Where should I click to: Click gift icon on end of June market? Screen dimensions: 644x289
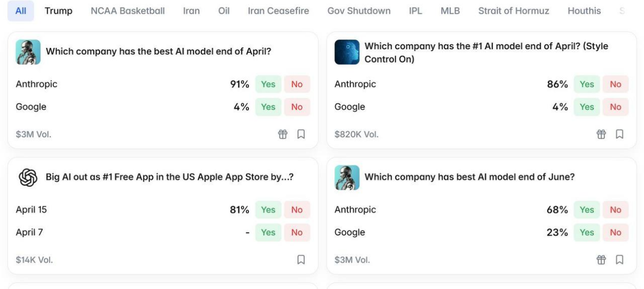coord(601,260)
